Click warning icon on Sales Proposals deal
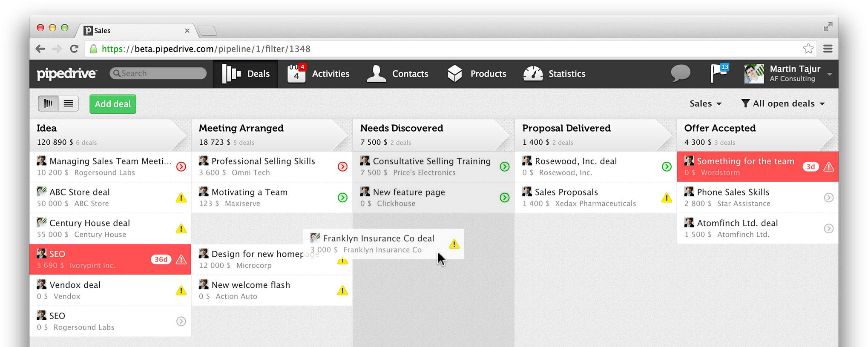Viewport: 868px width, 347px height. click(x=667, y=198)
